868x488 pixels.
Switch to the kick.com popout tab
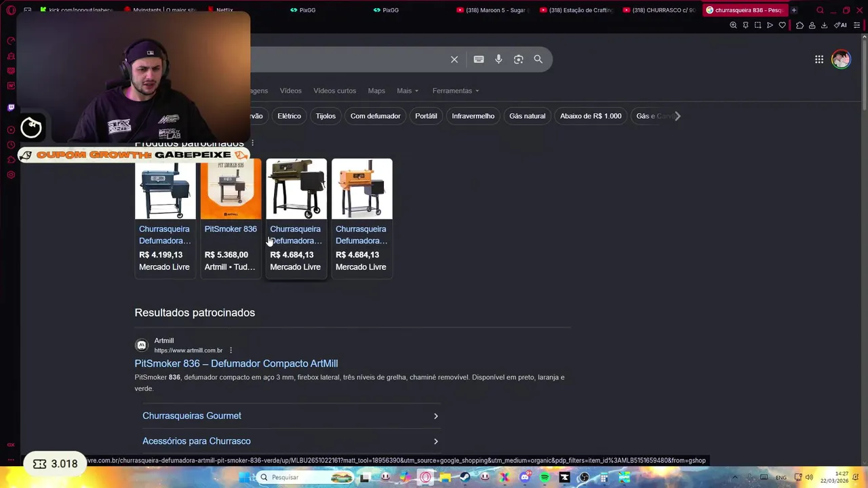(x=77, y=10)
